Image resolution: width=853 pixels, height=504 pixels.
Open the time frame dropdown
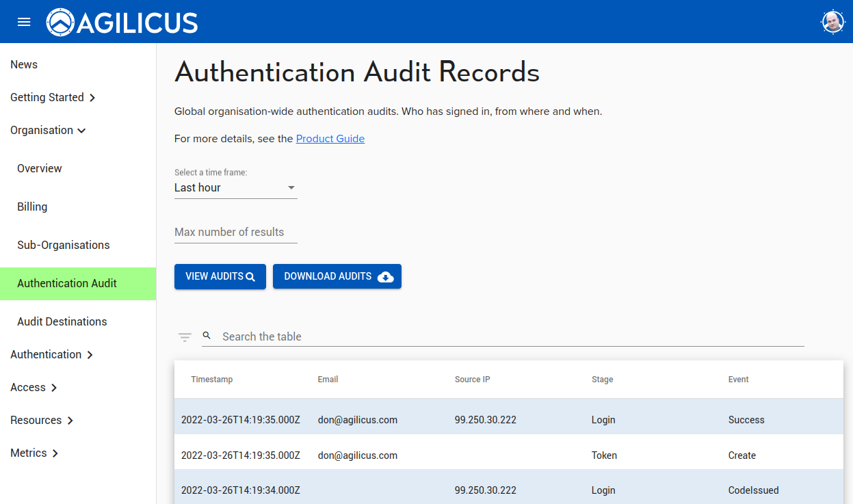(235, 188)
